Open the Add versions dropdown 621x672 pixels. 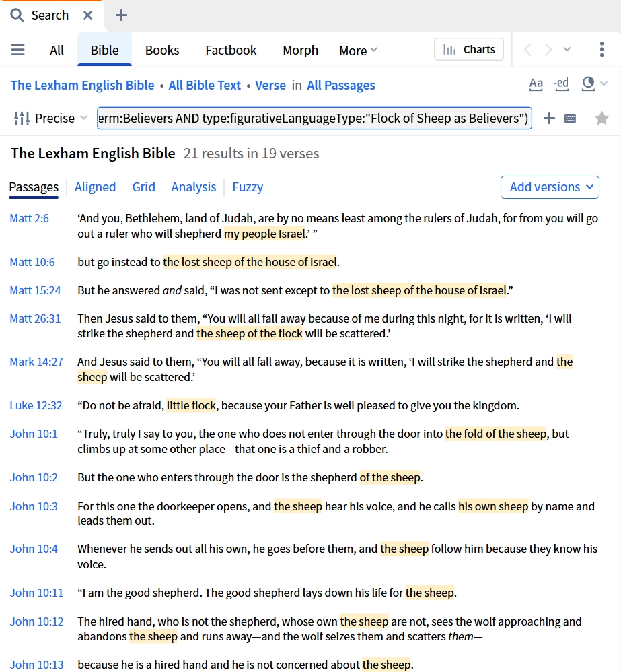click(550, 187)
